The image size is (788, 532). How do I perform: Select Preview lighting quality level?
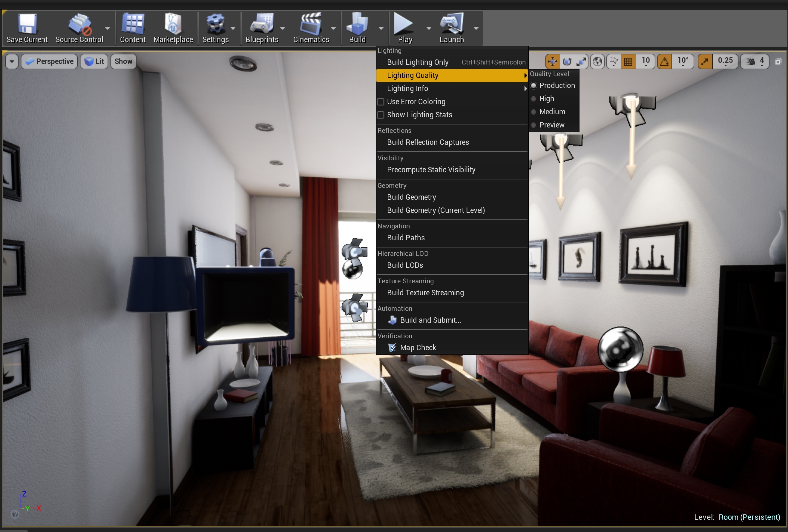[551, 125]
